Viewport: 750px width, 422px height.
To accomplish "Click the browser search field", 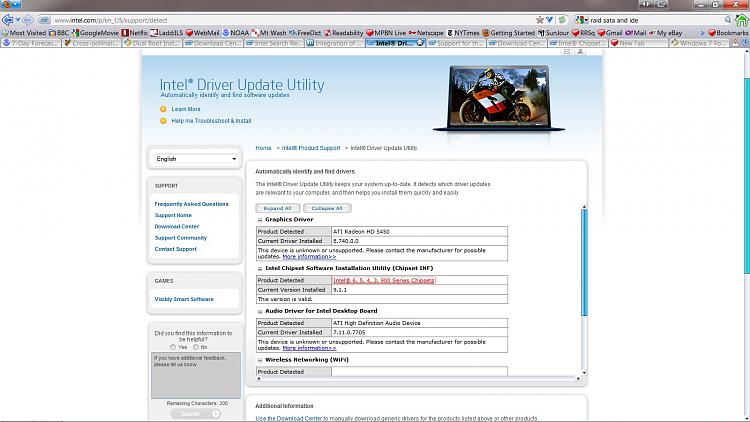I will coord(655,20).
